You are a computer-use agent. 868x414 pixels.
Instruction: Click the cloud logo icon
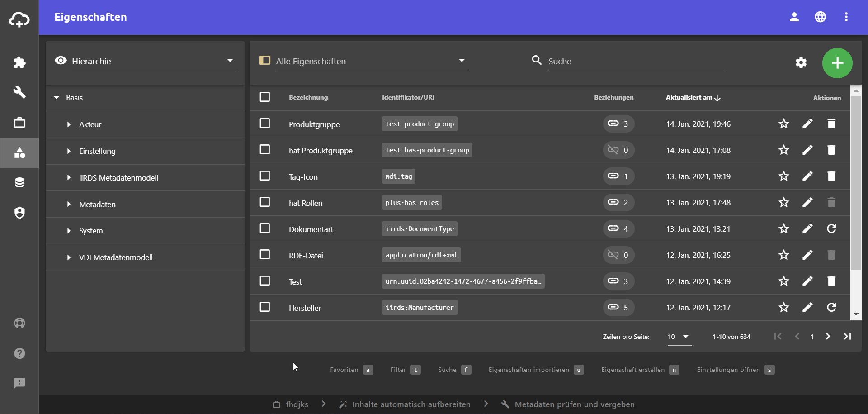(x=19, y=19)
